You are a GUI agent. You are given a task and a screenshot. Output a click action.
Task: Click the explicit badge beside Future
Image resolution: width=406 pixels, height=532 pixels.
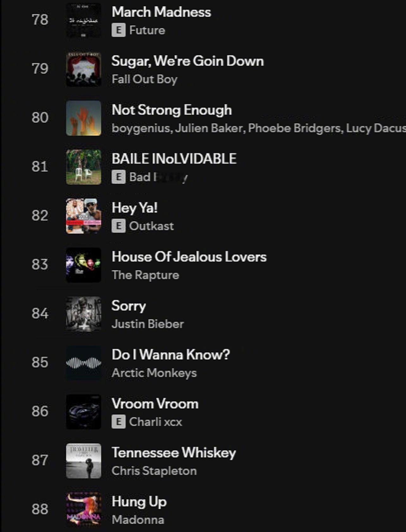point(119,30)
